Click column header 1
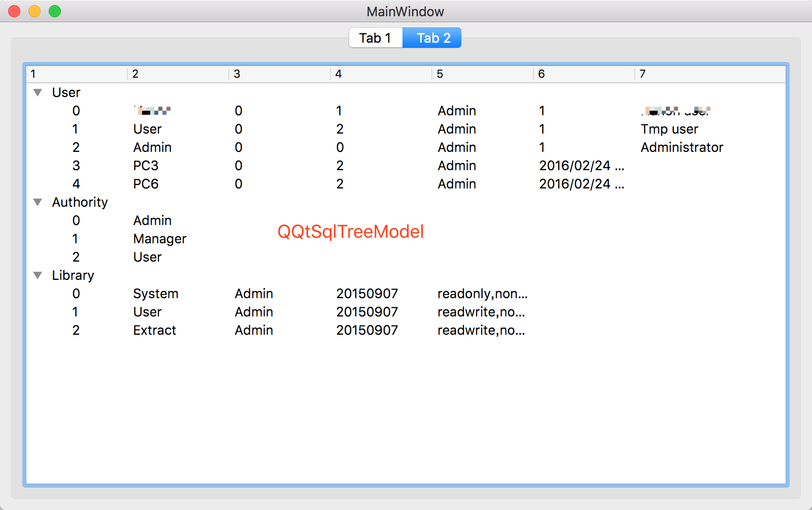Screen dimensions: 812x510 point(77,74)
